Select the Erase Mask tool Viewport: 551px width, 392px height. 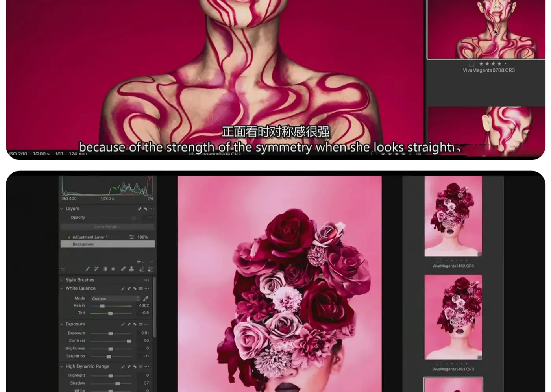(x=142, y=269)
